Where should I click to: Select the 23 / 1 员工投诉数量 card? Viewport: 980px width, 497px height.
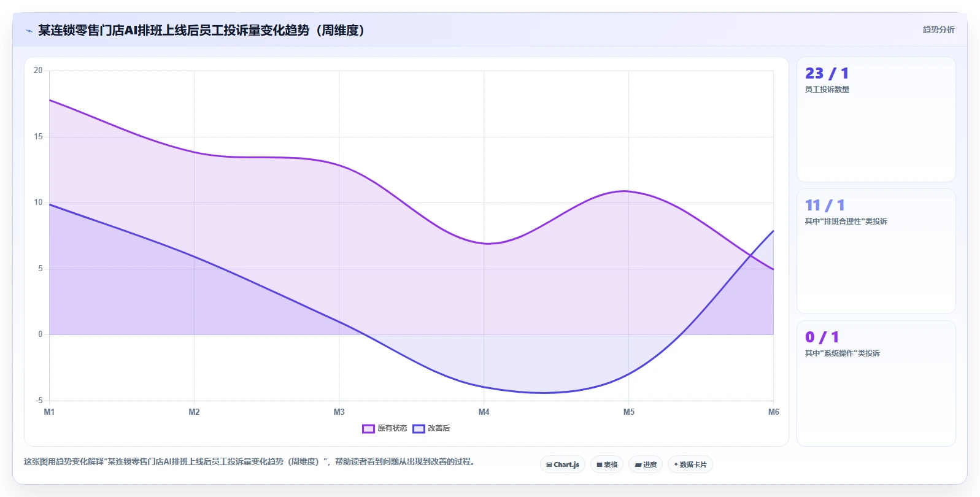click(876, 119)
